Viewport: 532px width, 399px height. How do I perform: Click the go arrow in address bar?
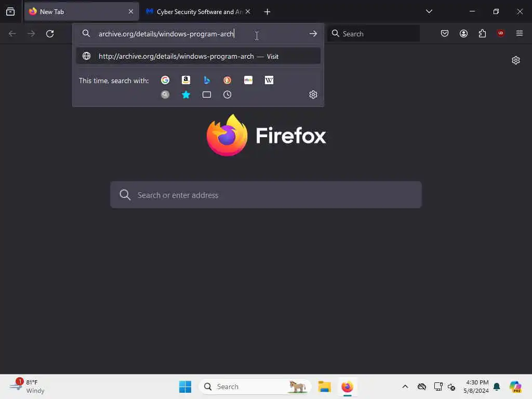click(x=313, y=34)
